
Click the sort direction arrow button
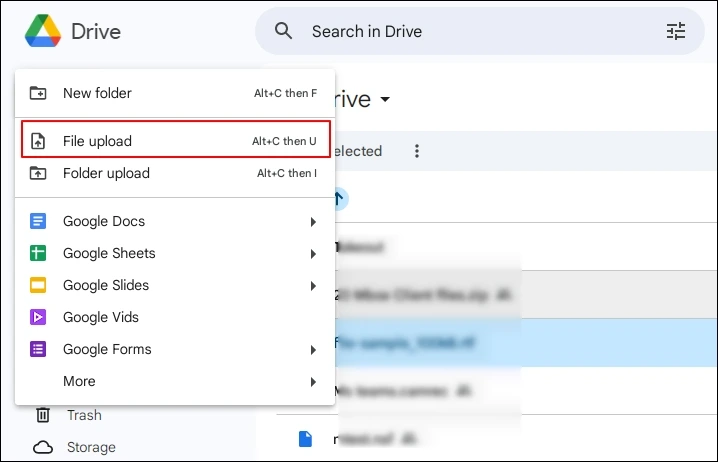tap(341, 199)
